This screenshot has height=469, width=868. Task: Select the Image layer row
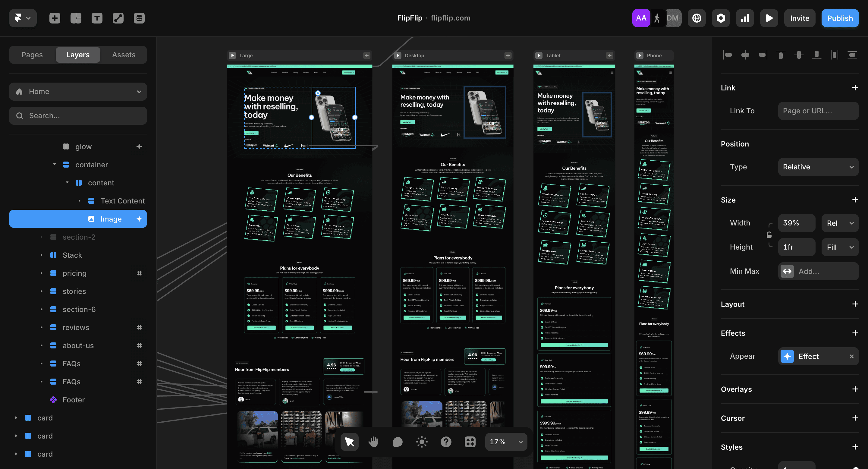tap(78, 219)
